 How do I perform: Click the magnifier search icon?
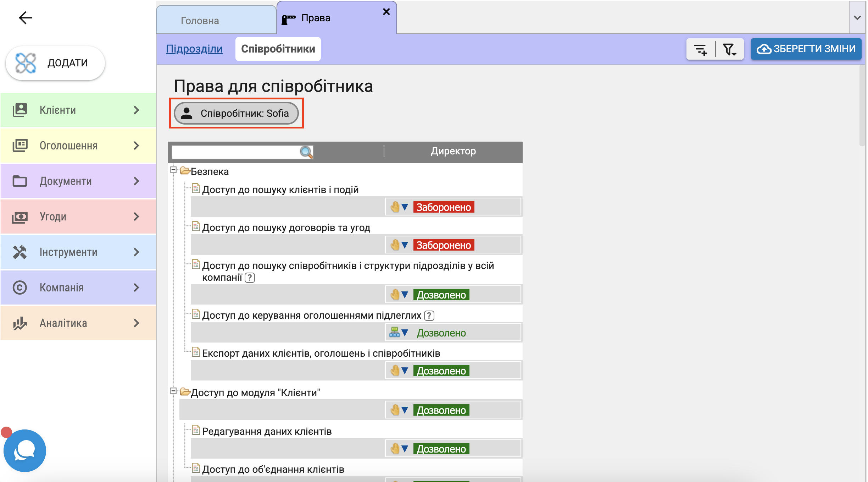tap(306, 152)
